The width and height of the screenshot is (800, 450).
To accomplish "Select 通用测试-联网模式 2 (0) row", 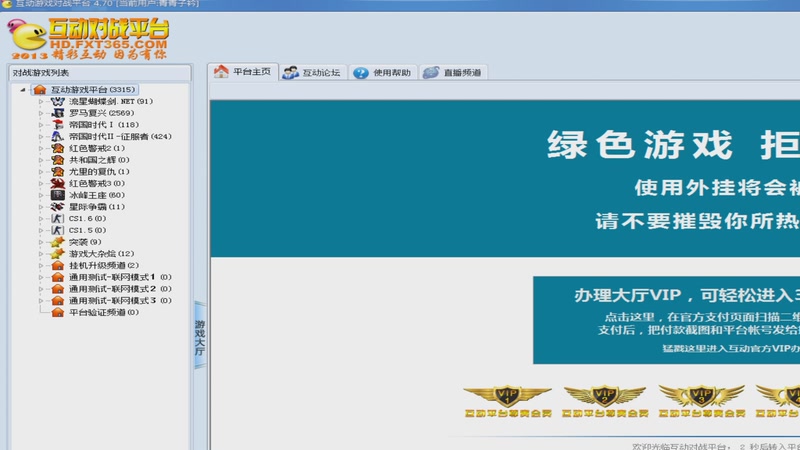I will 120,289.
